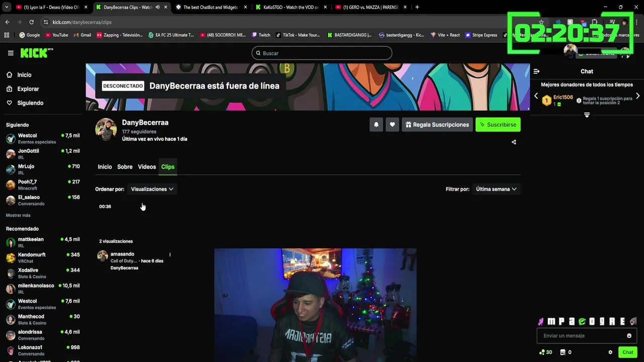
Task: Switch to Lyon la F - Deseo tab
Action: [50, 7]
